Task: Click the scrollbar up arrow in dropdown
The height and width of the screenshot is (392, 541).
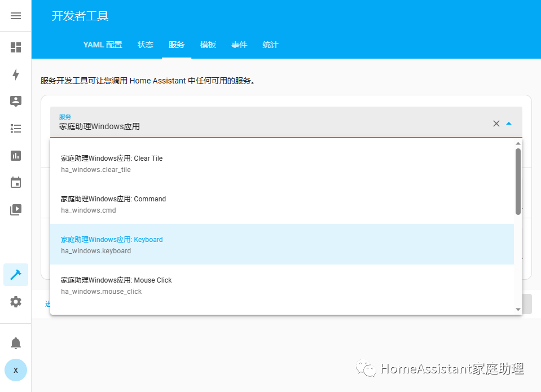Action: coord(518,144)
